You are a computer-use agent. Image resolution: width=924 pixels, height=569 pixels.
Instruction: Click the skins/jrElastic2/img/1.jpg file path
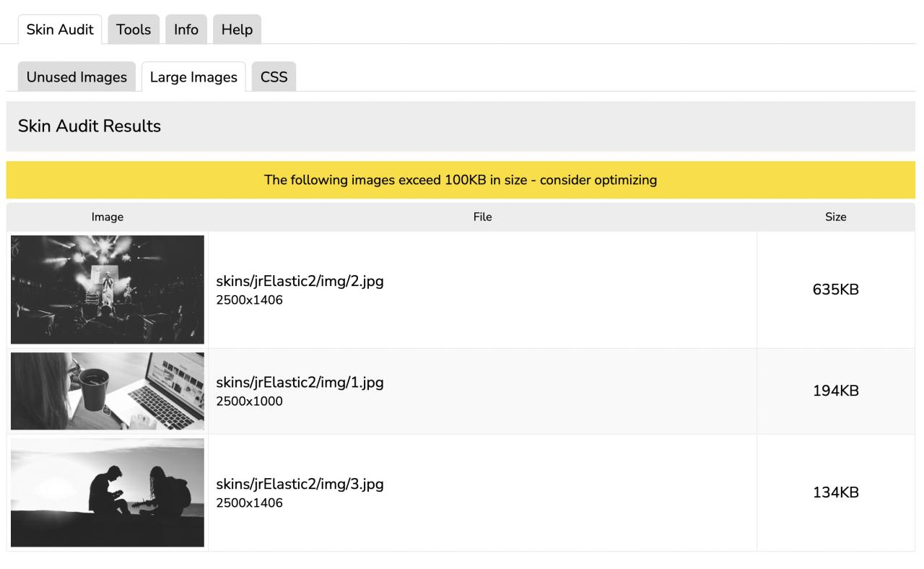300,383
